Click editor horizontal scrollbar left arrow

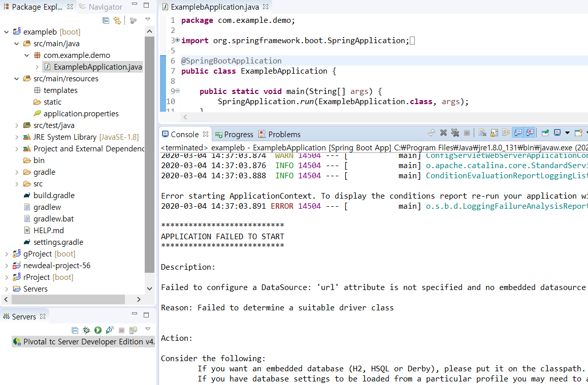pos(185,117)
